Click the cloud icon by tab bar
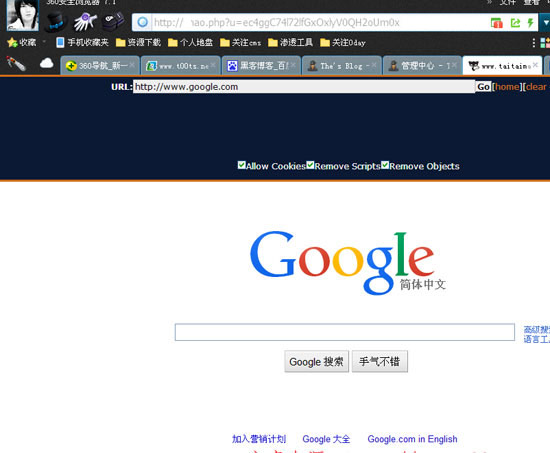This screenshot has width=550, height=453. pyautogui.click(x=46, y=64)
